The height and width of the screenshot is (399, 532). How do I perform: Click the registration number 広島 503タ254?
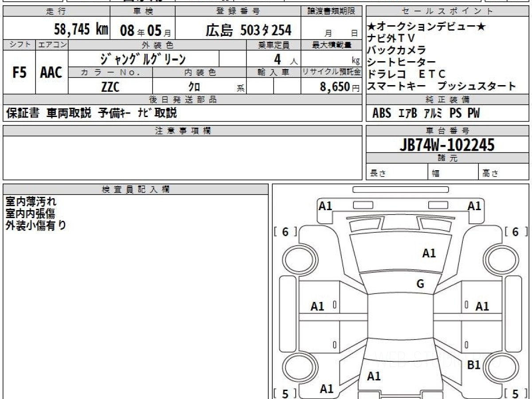pyautogui.click(x=248, y=30)
